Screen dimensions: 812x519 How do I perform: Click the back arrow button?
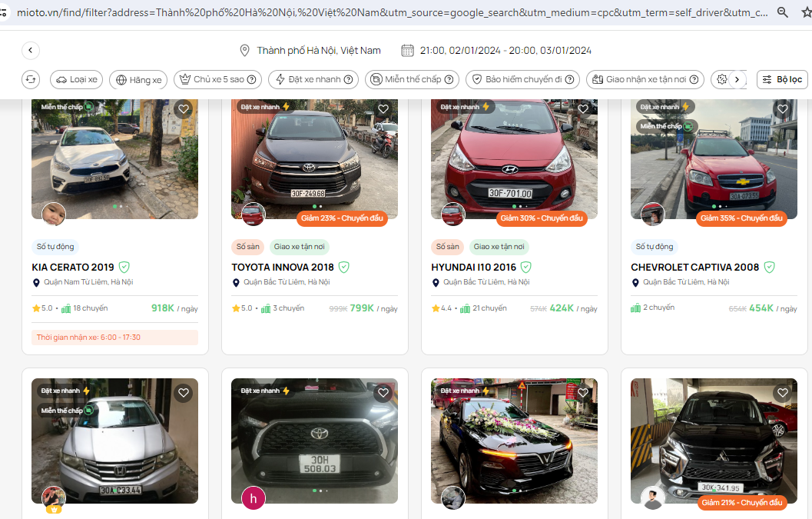click(31, 51)
